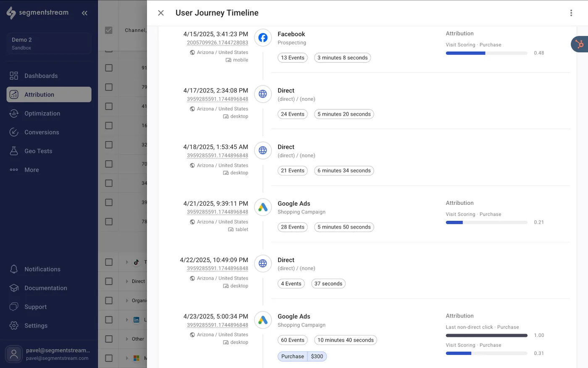Click the HubSpot widget on the right edge
588x368 pixels.
point(582,44)
